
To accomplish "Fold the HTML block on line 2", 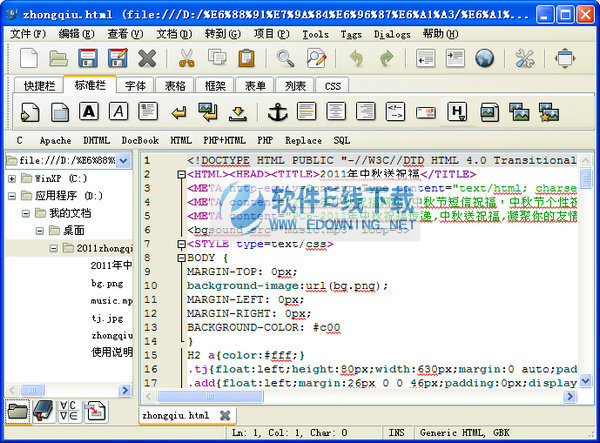I will 181,174.
